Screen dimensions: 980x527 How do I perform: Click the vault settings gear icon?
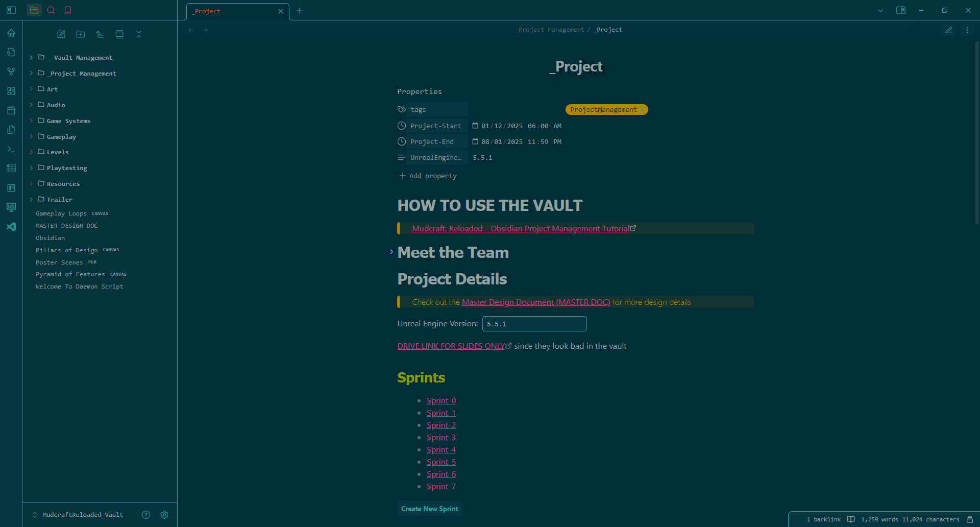[164, 515]
